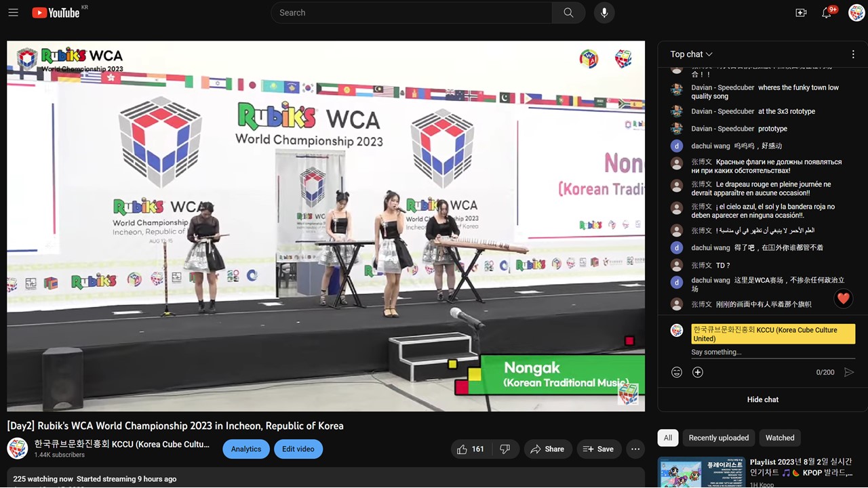This screenshot has width=868, height=488.
Task: Click Davian's avatar next to 'prototype' message
Action: point(676,129)
